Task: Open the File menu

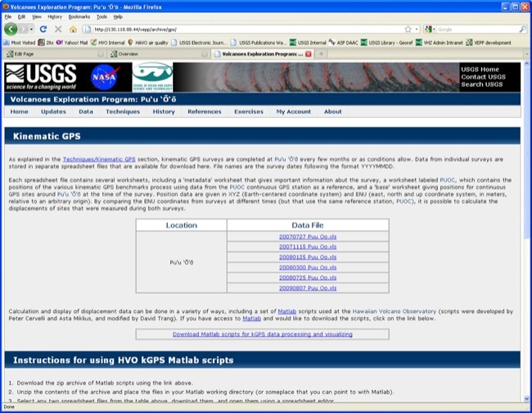Action: point(8,16)
